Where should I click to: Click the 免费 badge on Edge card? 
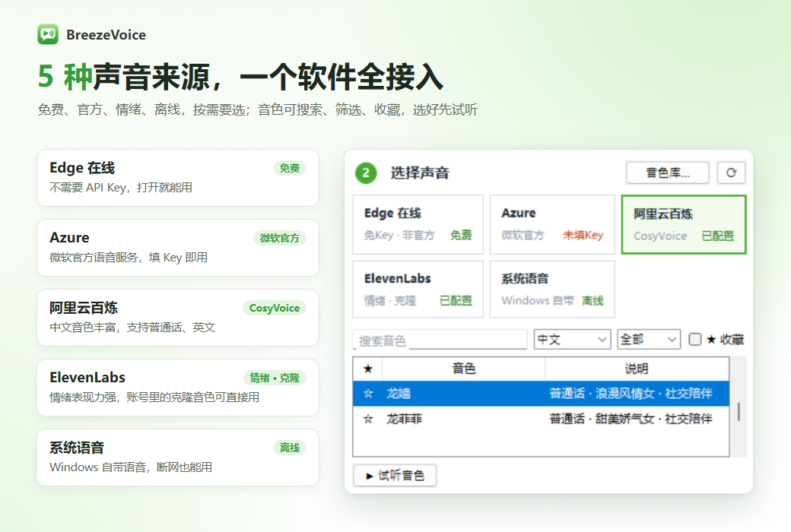(290, 168)
